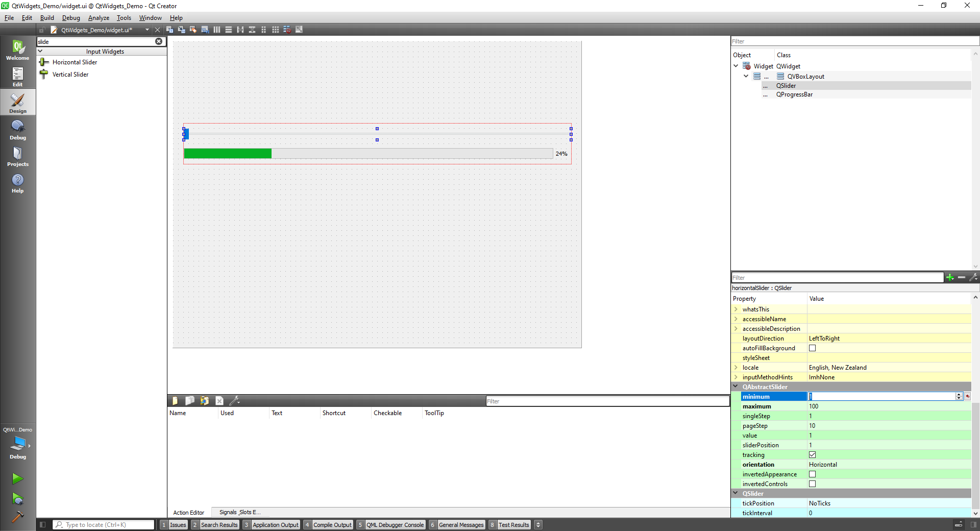Build project with the hammer icon

click(17, 517)
